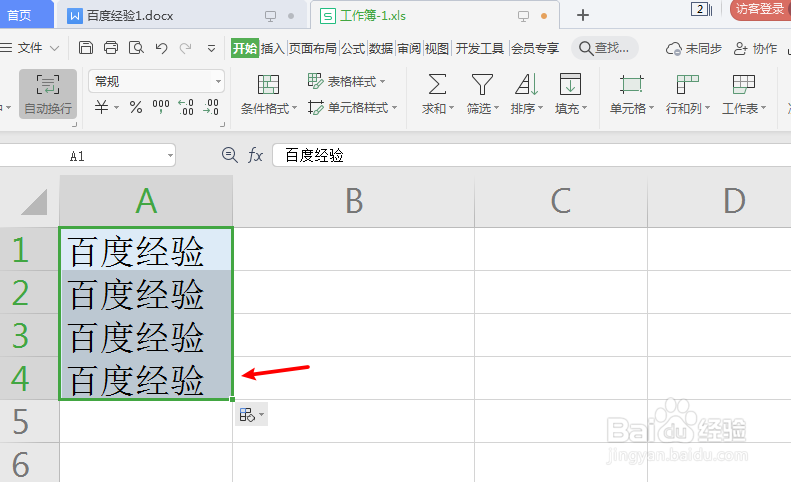Click the formula bar showing 百度经验
Viewport: 791px width, 482px height.
[532, 155]
